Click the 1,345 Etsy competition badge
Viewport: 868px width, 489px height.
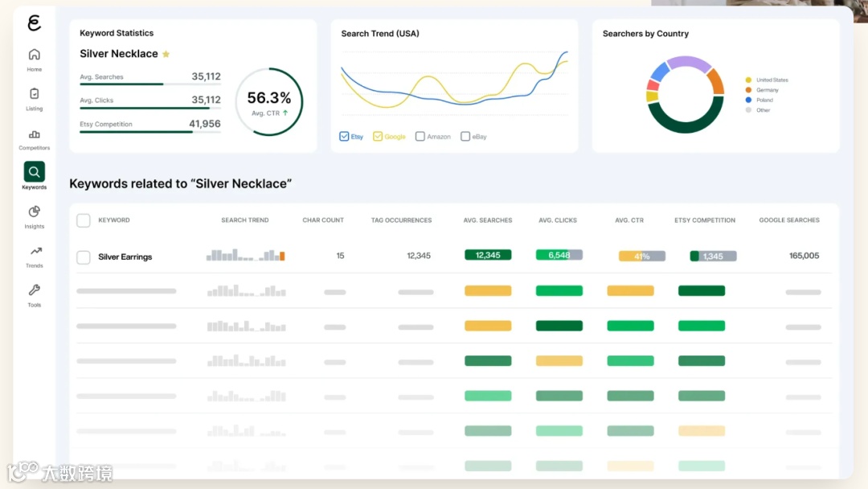tap(713, 256)
